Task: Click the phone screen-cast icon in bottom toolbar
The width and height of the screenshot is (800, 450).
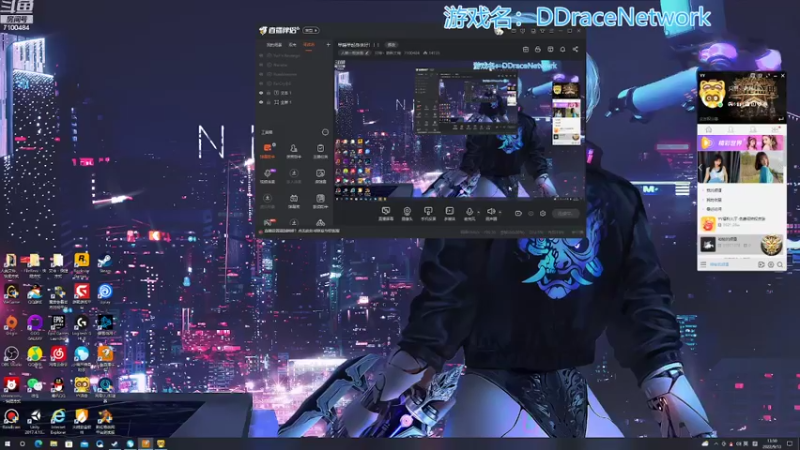Action: tap(428, 211)
